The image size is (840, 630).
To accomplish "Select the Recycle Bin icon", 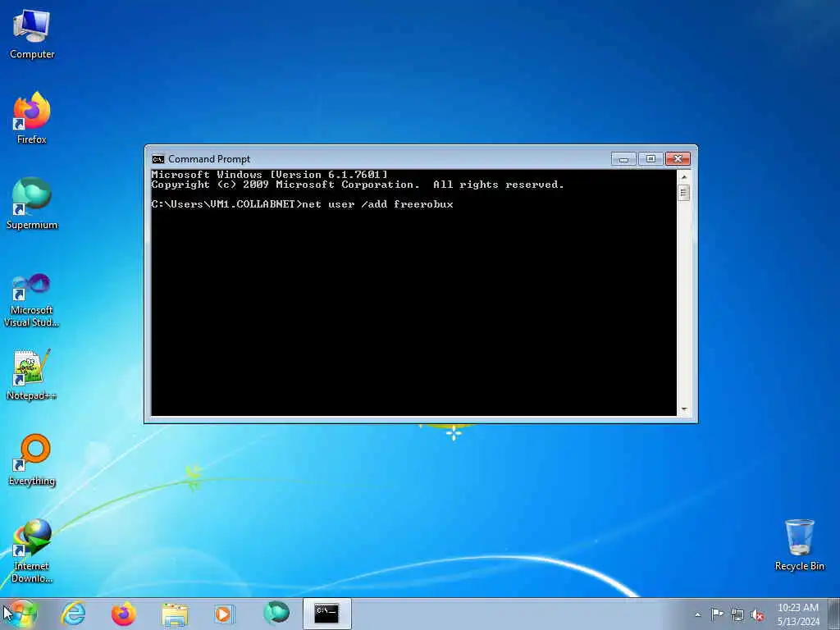I will pos(799,545).
